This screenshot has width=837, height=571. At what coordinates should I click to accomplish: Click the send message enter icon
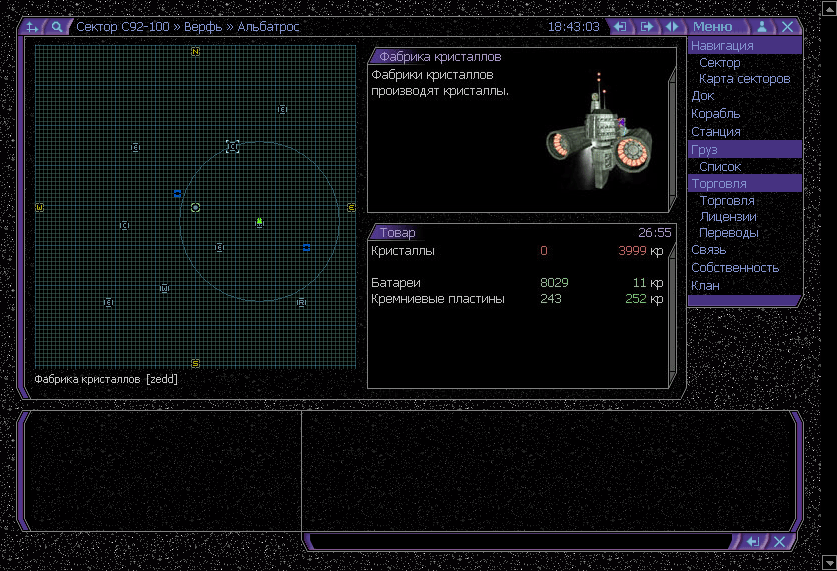tap(753, 541)
